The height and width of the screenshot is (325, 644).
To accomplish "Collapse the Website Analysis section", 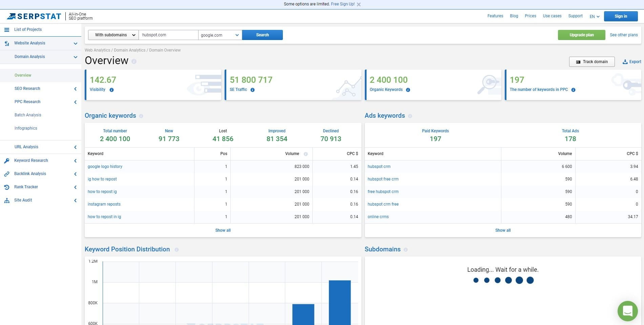I will (x=75, y=43).
